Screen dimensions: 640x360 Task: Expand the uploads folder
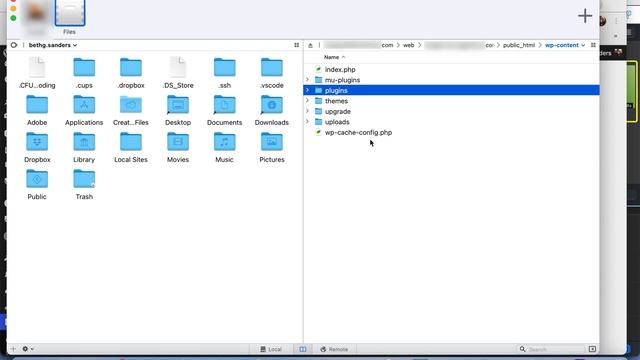pos(307,122)
